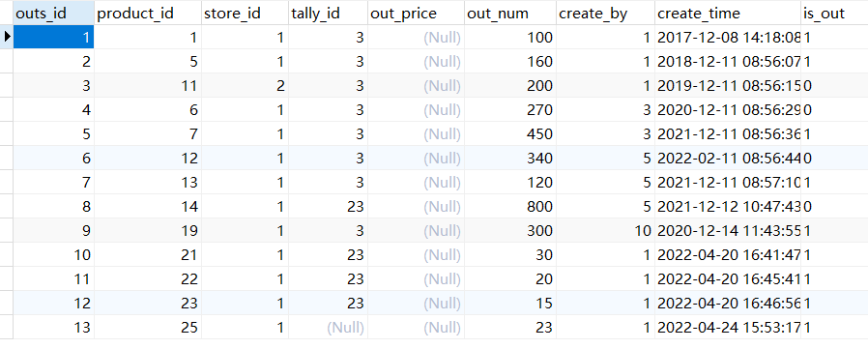This screenshot has width=868, height=349.
Task: Click the is_out column header
Action: (x=834, y=14)
